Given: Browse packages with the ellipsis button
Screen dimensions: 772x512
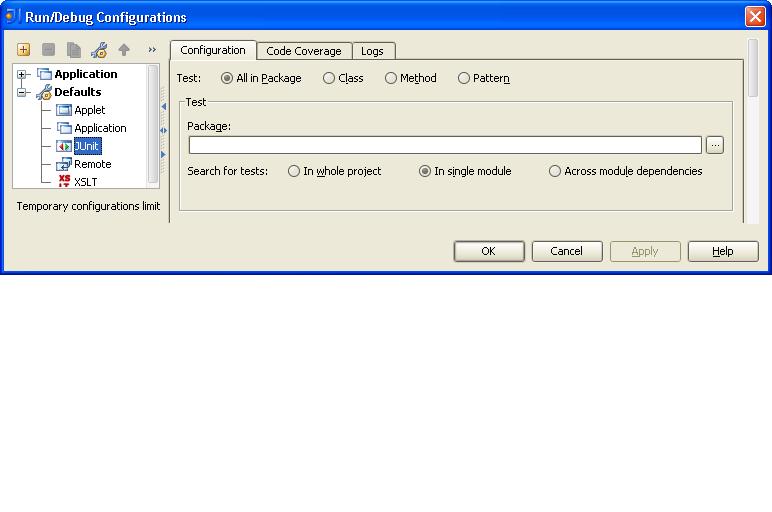Looking at the screenshot, I should [x=715, y=145].
